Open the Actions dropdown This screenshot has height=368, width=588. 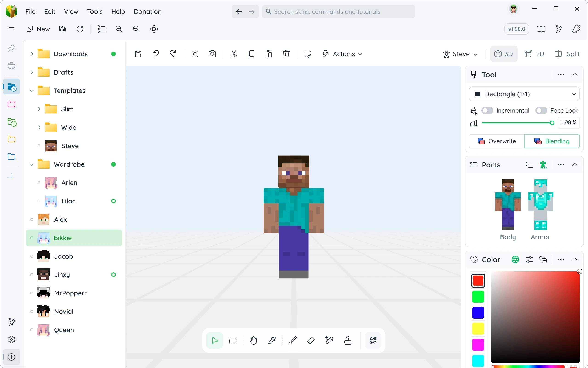point(342,54)
